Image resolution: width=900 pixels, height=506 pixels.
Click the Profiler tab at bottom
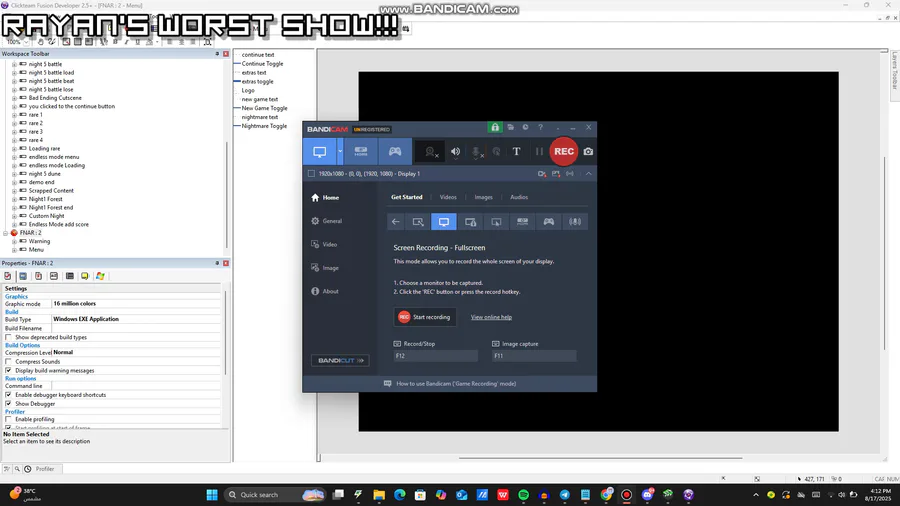pyautogui.click(x=45, y=469)
